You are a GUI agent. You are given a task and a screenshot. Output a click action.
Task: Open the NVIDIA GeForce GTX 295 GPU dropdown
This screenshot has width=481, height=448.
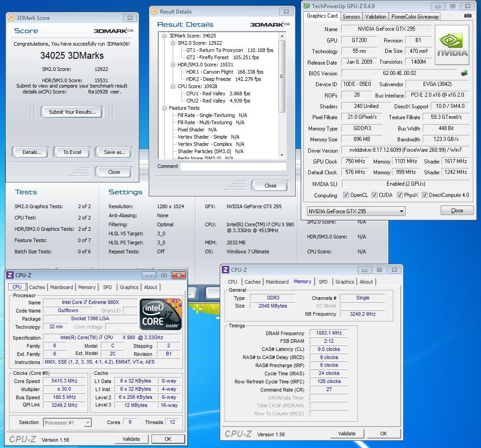[x=356, y=211]
